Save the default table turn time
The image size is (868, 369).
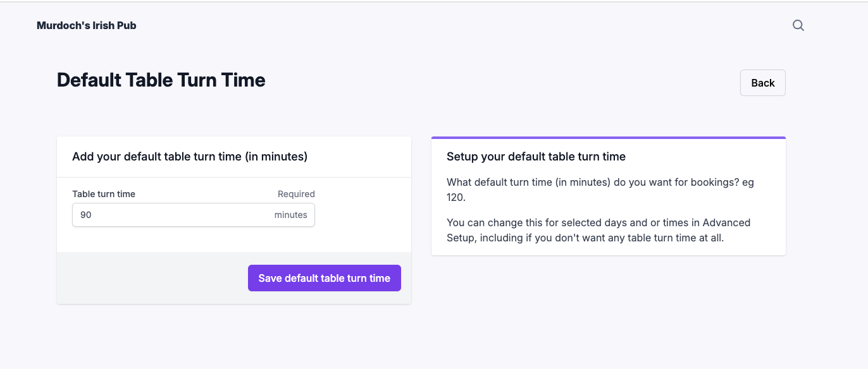tap(325, 278)
